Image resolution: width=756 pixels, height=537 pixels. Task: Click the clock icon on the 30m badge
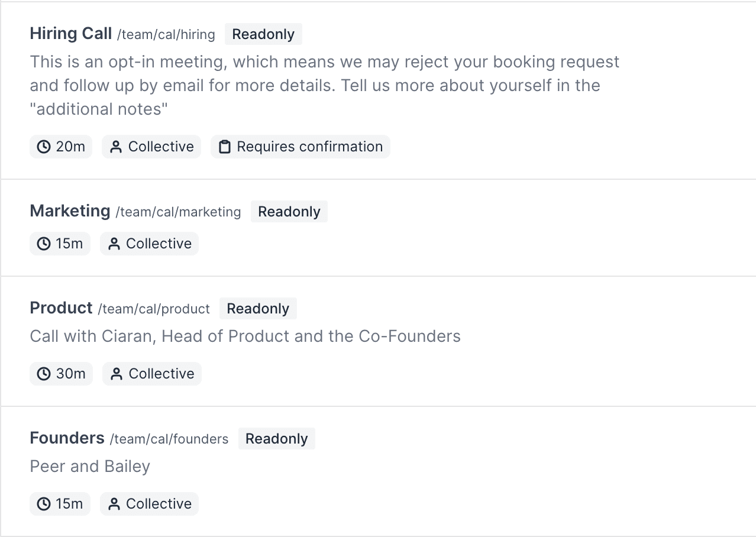44,374
